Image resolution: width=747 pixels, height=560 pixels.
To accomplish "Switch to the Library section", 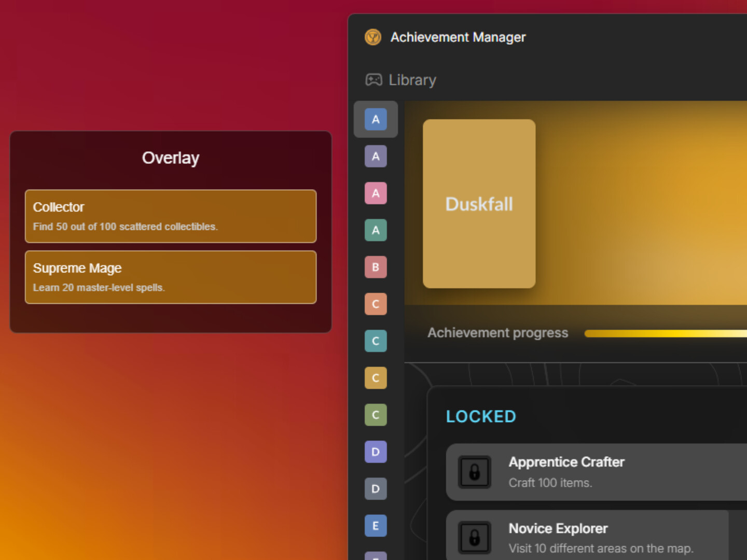I will 411,79.
